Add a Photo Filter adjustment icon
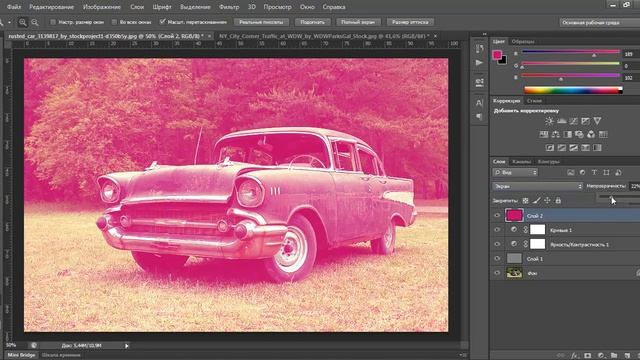The width and height of the screenshot is (640, 360). [x=579, y=134]
